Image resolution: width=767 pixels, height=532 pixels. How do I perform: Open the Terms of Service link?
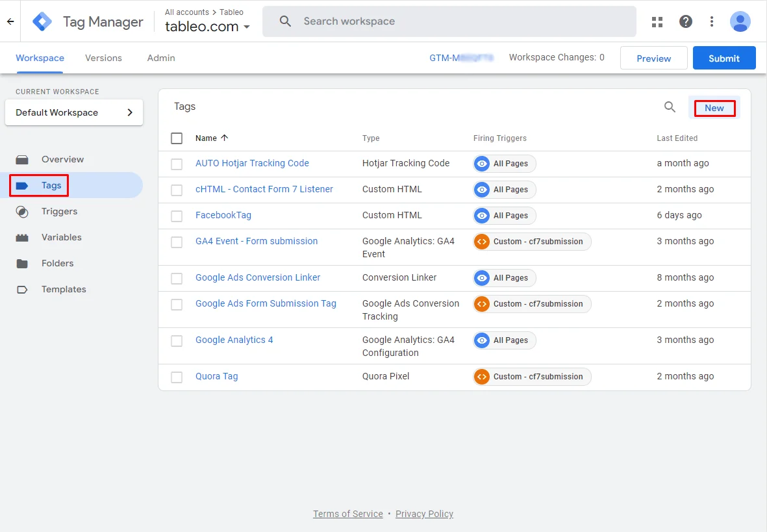(348, 514)
